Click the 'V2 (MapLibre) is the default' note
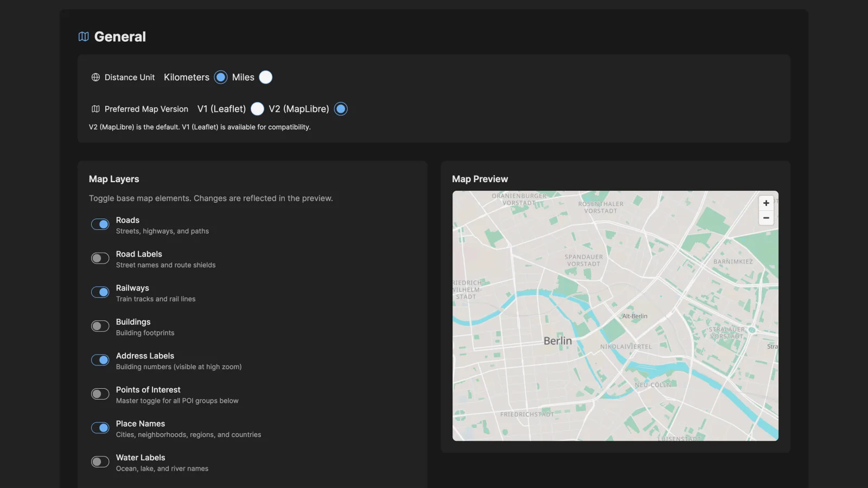 click(200, 127)
